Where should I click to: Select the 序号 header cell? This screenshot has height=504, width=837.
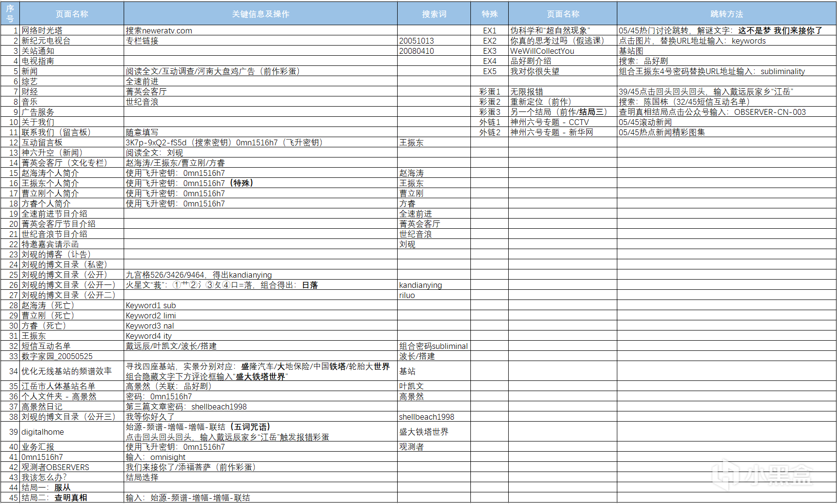[10, 14]
